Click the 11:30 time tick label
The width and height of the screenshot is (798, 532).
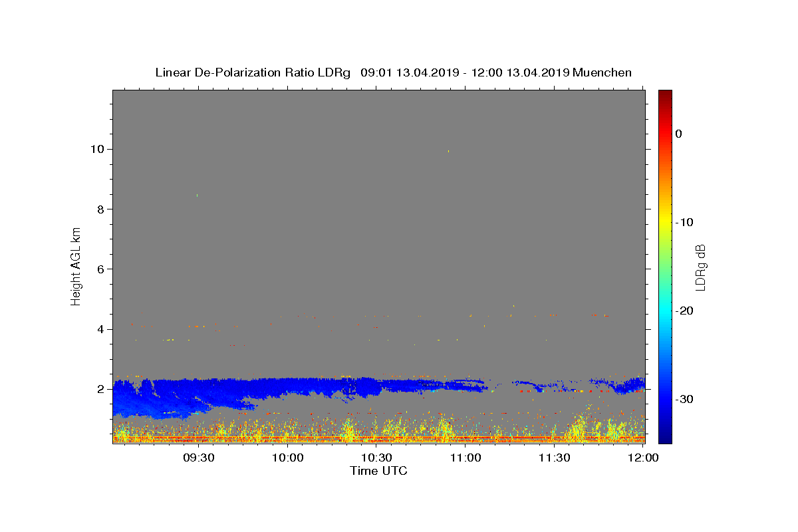pos(553,458)
